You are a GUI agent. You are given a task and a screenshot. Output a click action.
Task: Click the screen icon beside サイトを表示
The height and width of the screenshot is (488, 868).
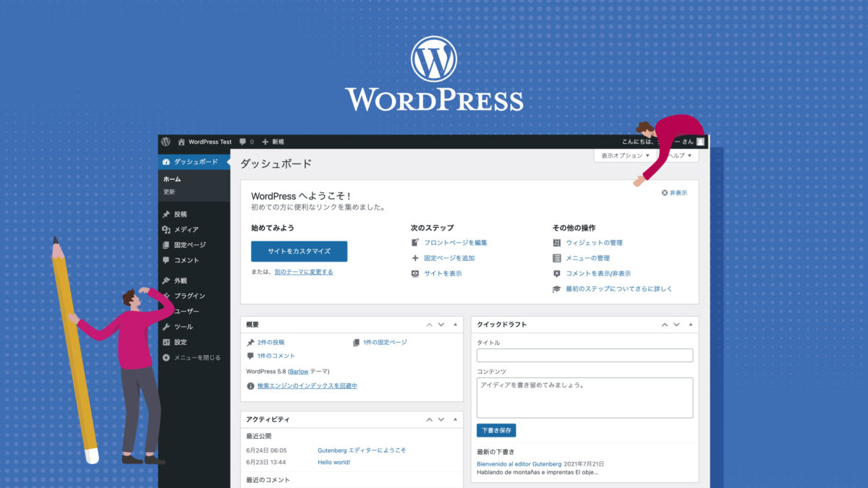click(415, 273)
